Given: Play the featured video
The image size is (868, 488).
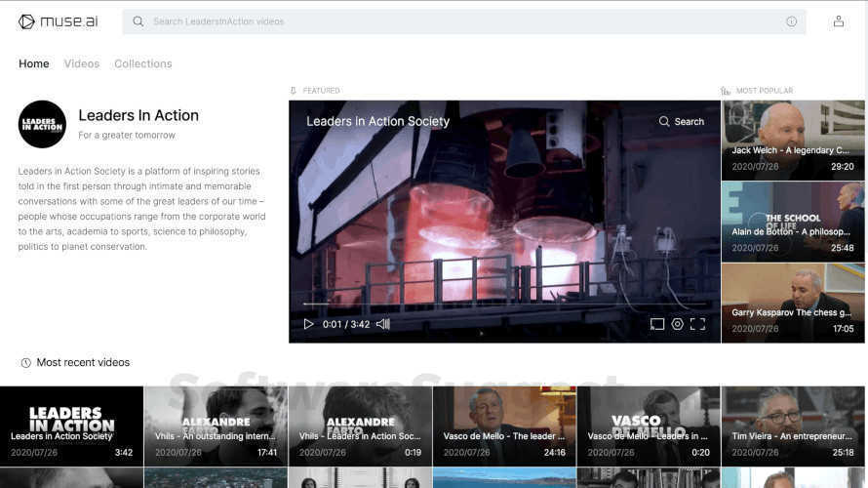Looking at the screenshot, I should [x=308, y=324].
